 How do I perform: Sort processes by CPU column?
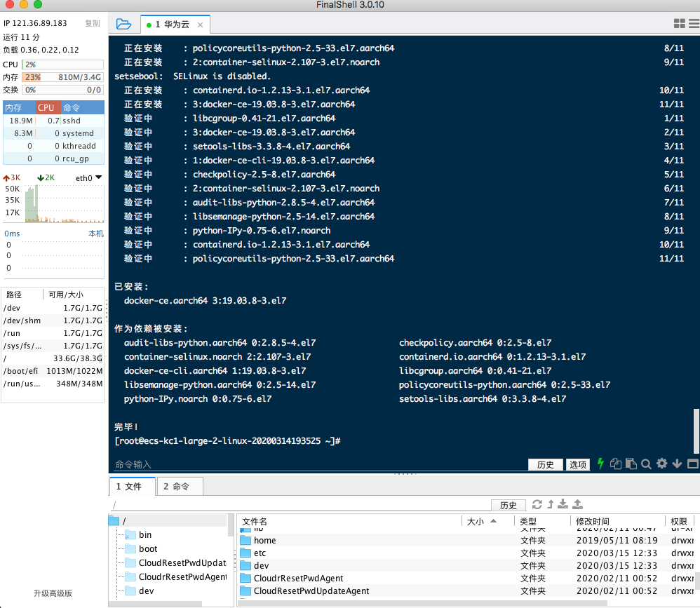pyautogui.click(x=48, y=107)
